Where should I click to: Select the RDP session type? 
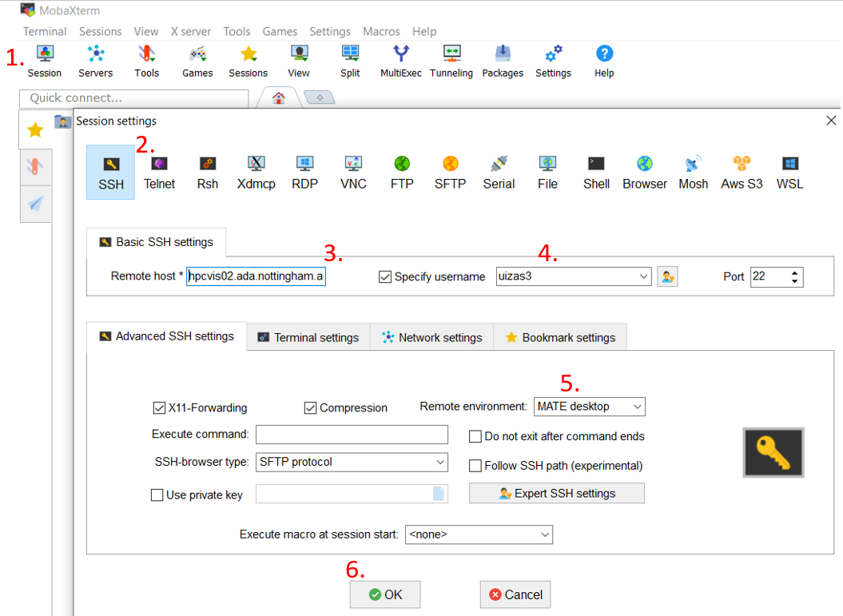click(x=304, y=173)
